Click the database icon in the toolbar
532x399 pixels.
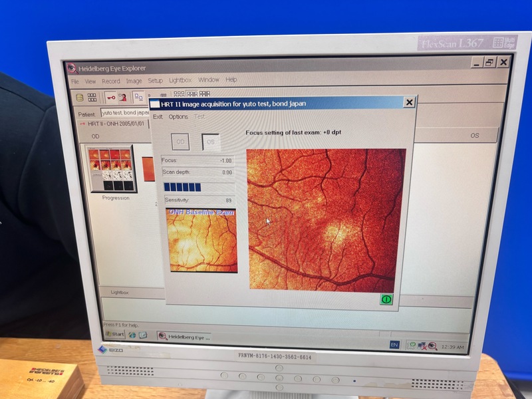click(x=80, y=97)
